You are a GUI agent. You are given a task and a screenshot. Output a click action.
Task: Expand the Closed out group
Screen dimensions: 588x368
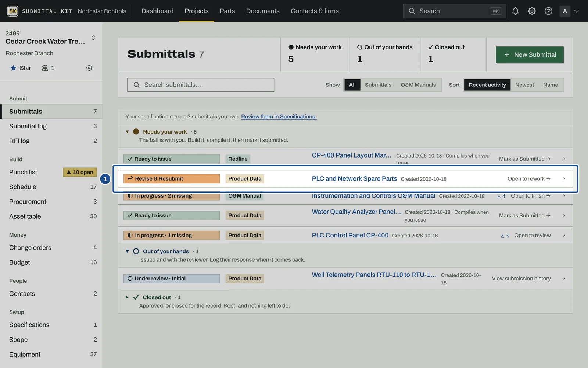click(x=127, y=297)
